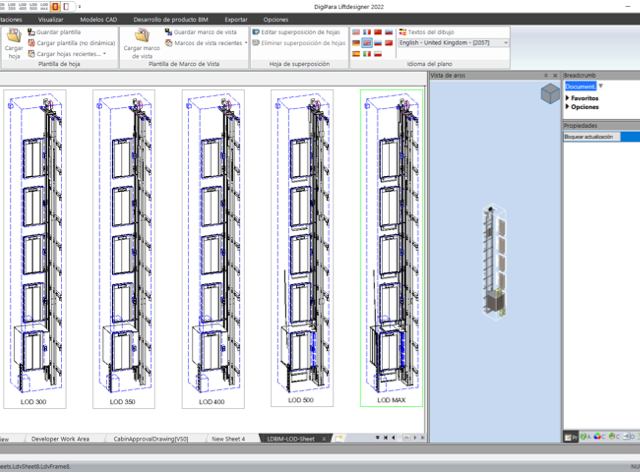The image size is (640, 473).
Task: Expand the Opciones tree item
Action: pyautogui.click(x=567, y=107)
